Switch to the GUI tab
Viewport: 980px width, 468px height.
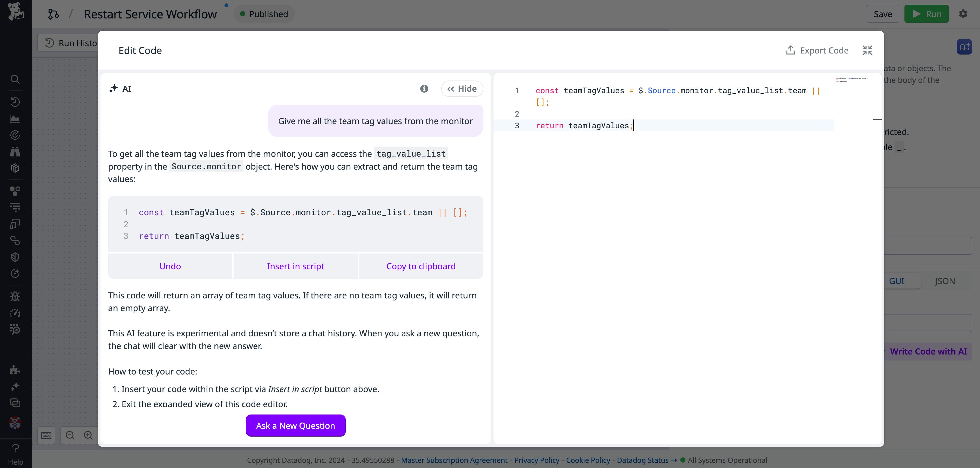coord(896,281)
